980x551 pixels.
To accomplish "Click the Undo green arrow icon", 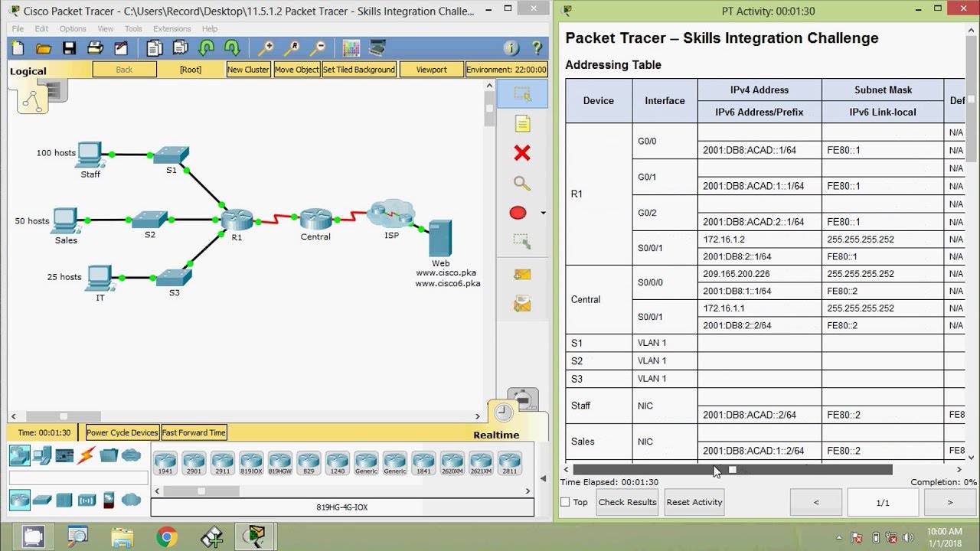I will (x=206, y=48).
